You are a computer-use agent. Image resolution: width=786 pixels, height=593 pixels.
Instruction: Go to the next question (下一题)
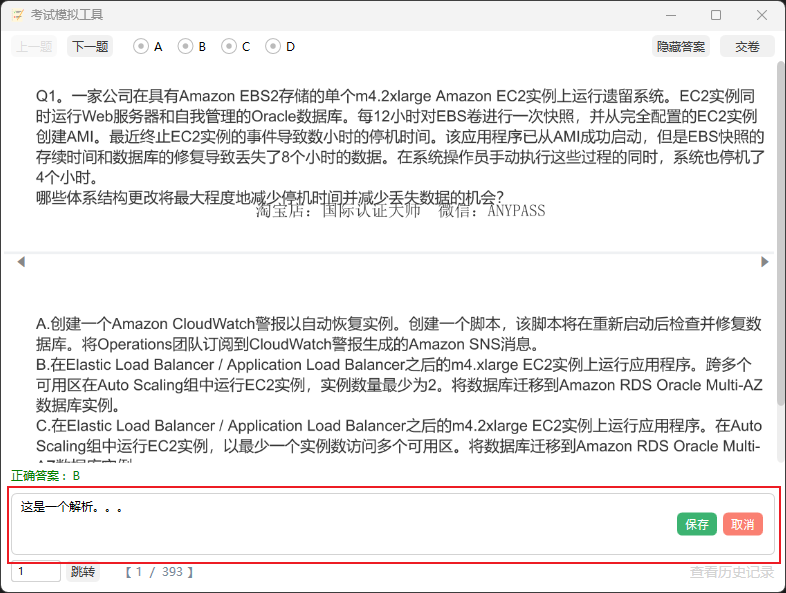90,47
